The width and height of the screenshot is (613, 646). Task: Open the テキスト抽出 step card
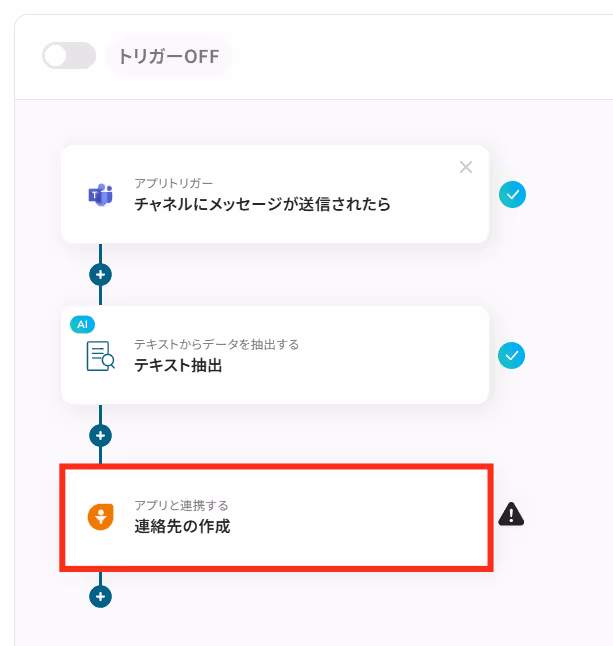coord(275,355)
